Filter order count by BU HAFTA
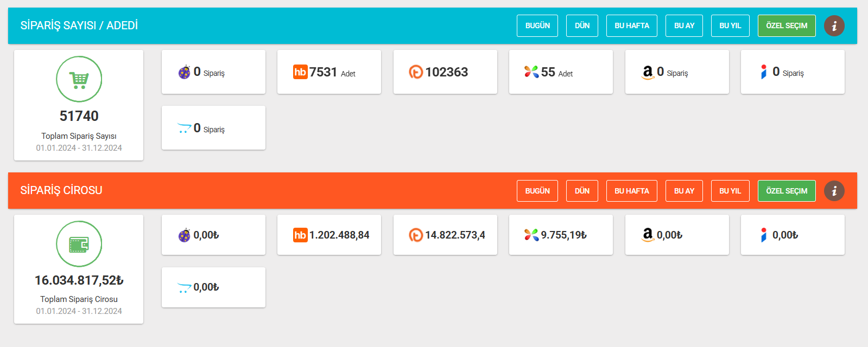868x347 pixels. 631,25
